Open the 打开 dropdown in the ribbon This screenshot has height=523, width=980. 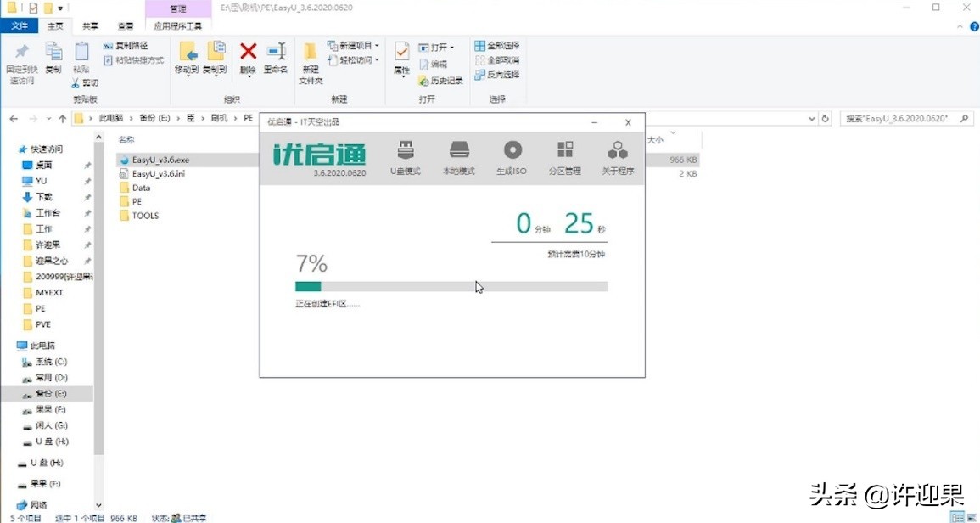tap(436, 47)
